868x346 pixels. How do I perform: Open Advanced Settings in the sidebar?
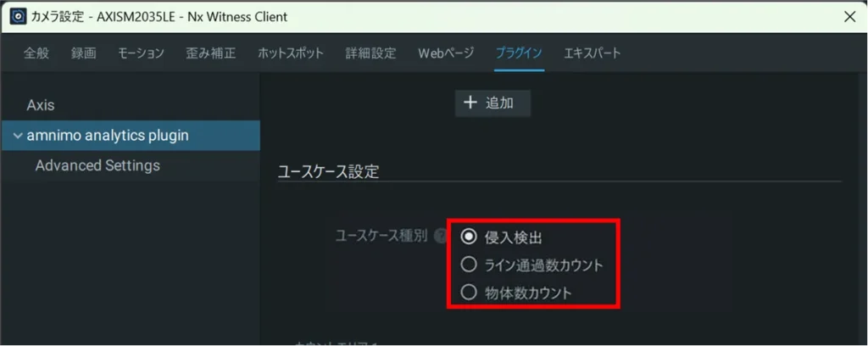tap(97, 165)
